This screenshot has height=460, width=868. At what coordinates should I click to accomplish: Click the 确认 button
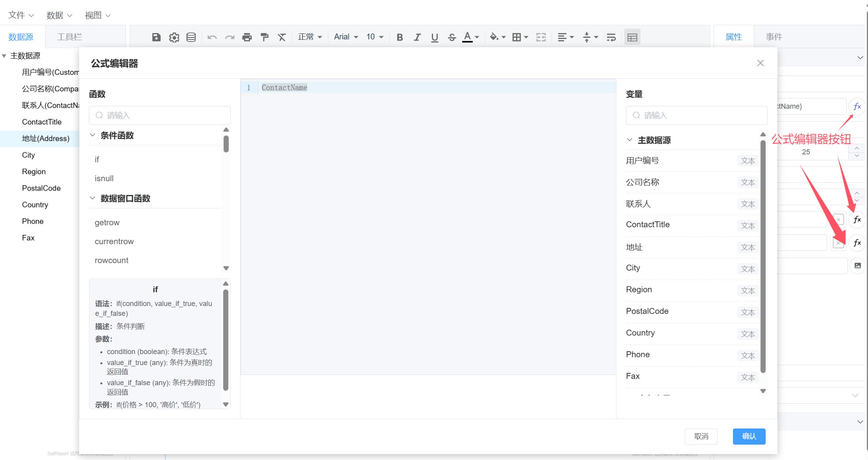(x=749, y=436)
